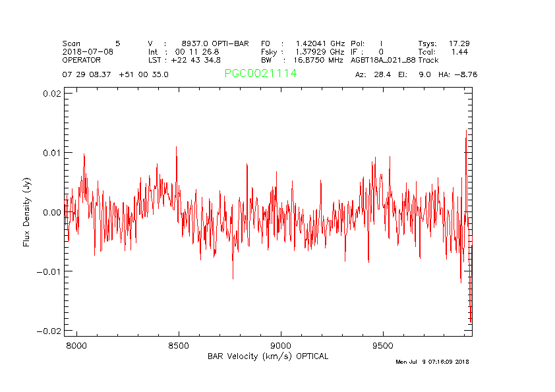Click the 'Flux Density (Jy)' axis title
555x392 pixels.
tap(27, 211)
